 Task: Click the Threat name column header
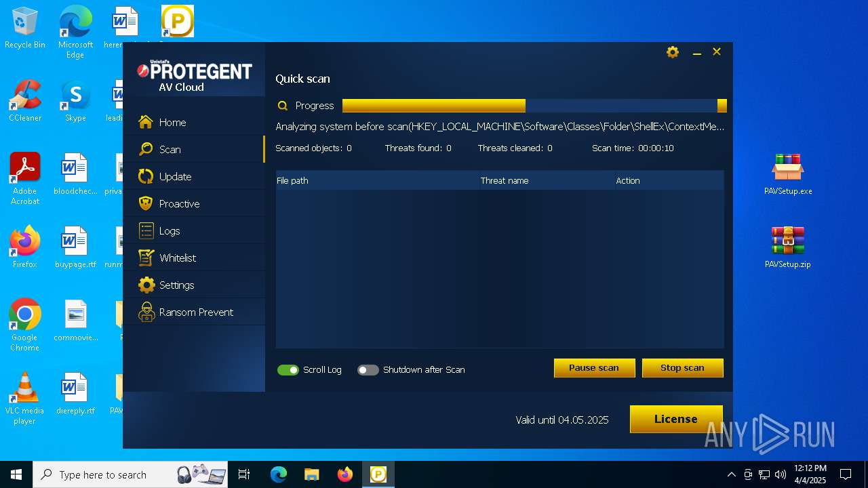pyautogui.click(x=505, y=181)
